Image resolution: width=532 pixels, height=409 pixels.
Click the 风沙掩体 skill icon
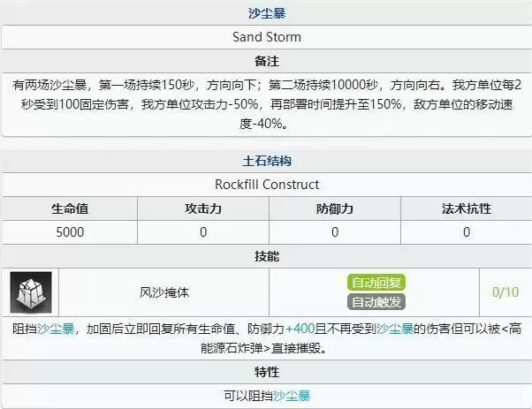point(31,292)
